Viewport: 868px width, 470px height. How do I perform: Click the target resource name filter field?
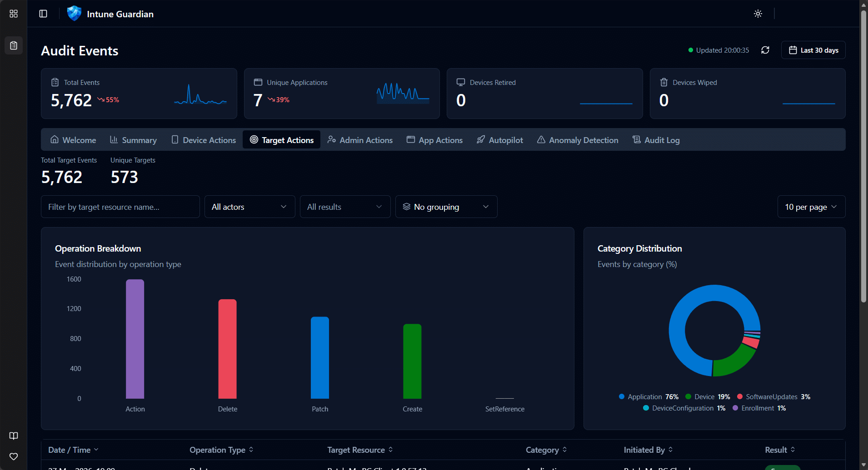click(120, 207)
